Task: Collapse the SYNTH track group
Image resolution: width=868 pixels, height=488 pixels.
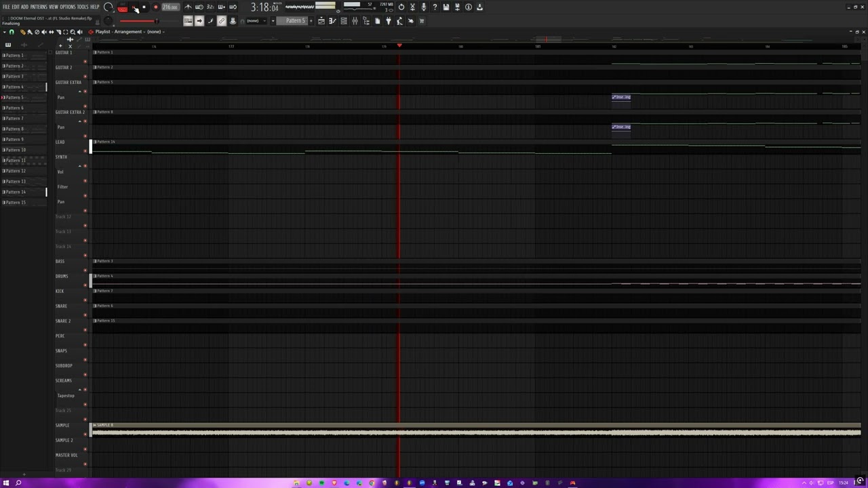Action: pyautogui.click(x=80, y=166)
